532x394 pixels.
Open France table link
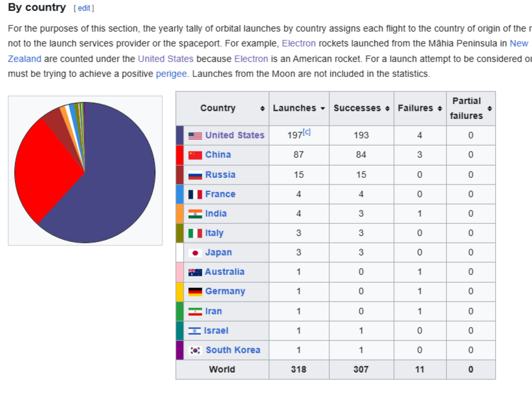pyautogui.click(x=220, y=194)
